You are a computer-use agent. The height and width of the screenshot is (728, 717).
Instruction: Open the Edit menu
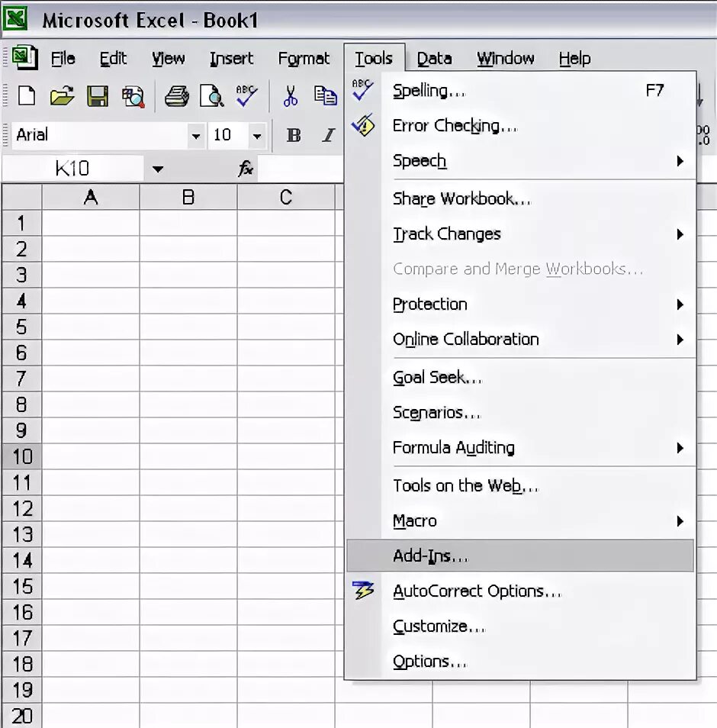click(x=113, y=59)
